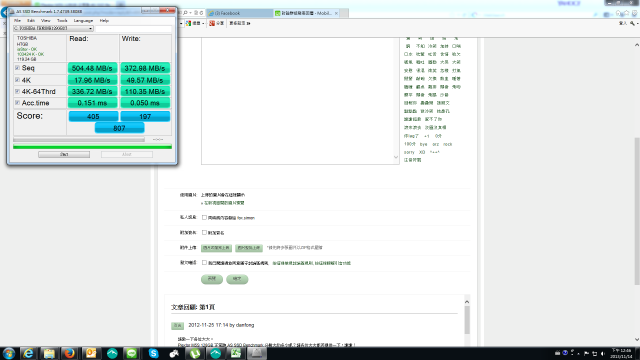Switch to AS SSD Benchmark taskbar button
Image resolution: width=640 pixels, height=360 pixels.
pos(257,353)
